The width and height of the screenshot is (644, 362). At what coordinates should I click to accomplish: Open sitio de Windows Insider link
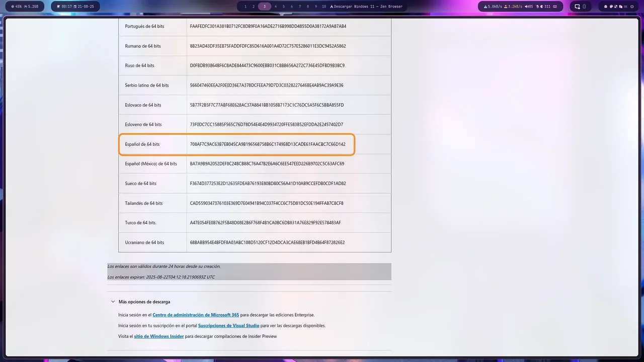(159, 336)
